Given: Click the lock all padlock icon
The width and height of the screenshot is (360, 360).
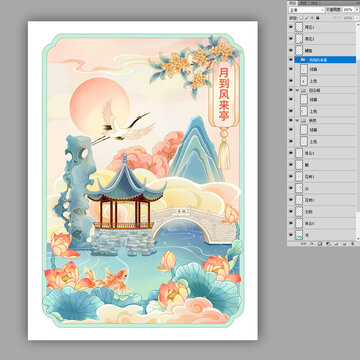Looking at the screenshot, I should [317, 18].
